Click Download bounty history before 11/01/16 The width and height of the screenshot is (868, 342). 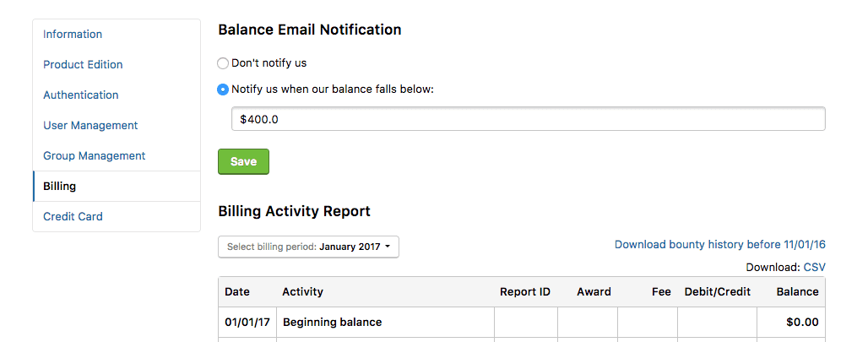click(x=719, y=245)
